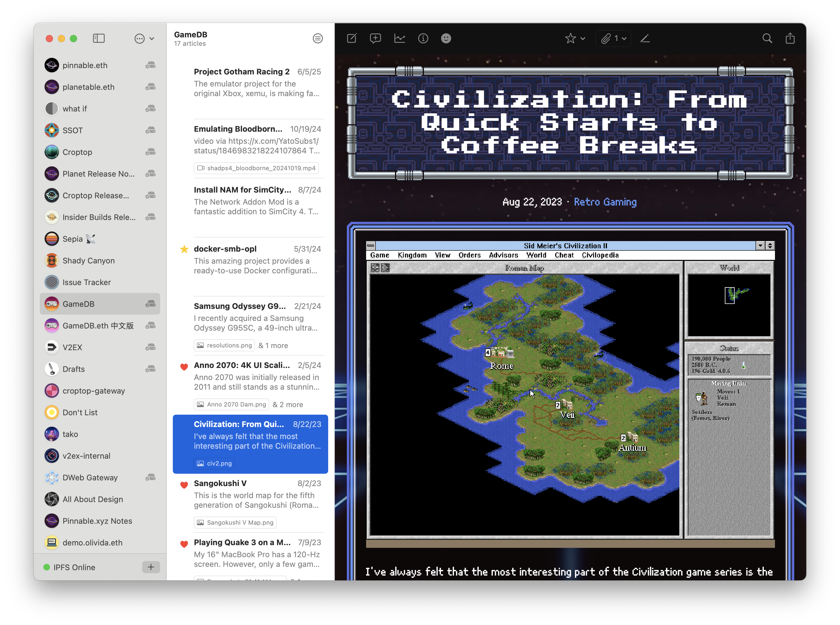Click the search magnifier icon
This screenshot has height=625, width=840.
(x=767, y=38)
